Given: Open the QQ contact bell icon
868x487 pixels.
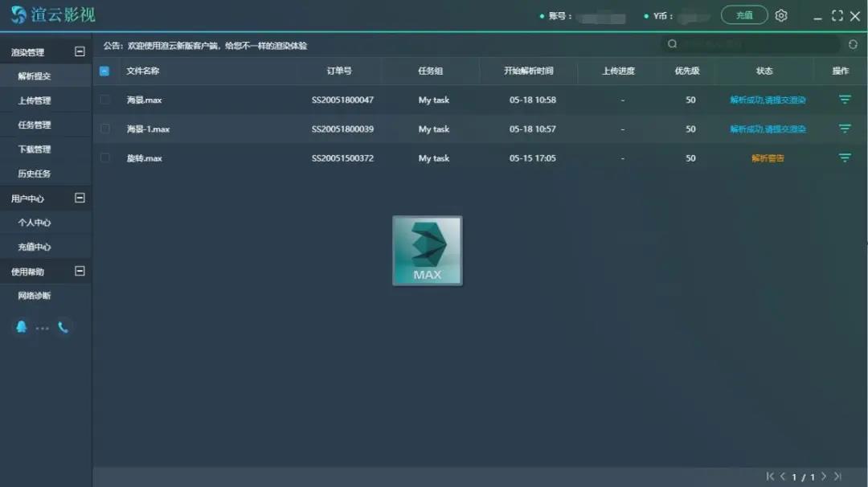Looking at the screenshot, I should click(22, 327).
